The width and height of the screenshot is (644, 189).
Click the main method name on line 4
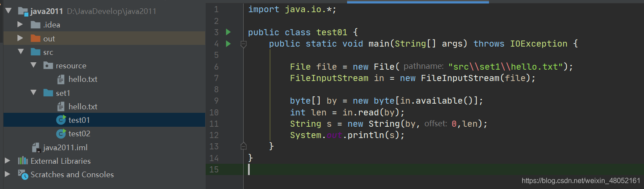[x=379, y=44]
